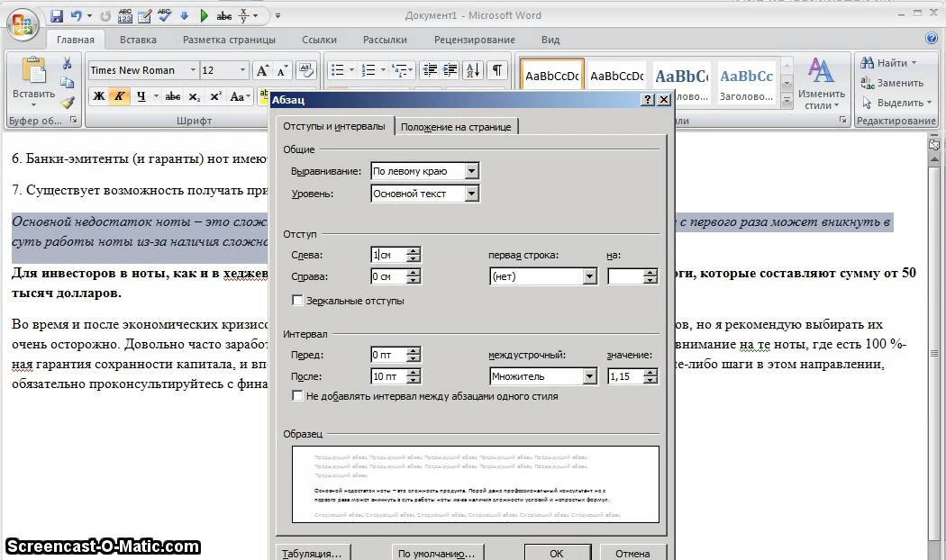Screen dimensions: 946x560
Task: Click the green play arrow icon
Action: coord(204,15)
